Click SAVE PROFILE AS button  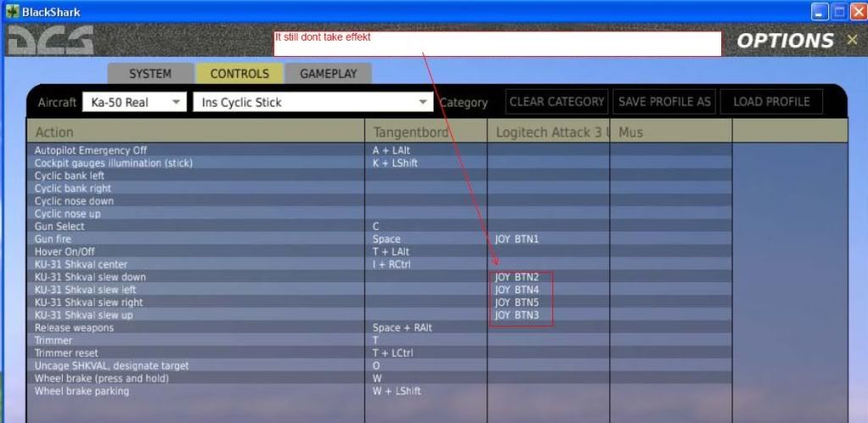pos(664,102)
